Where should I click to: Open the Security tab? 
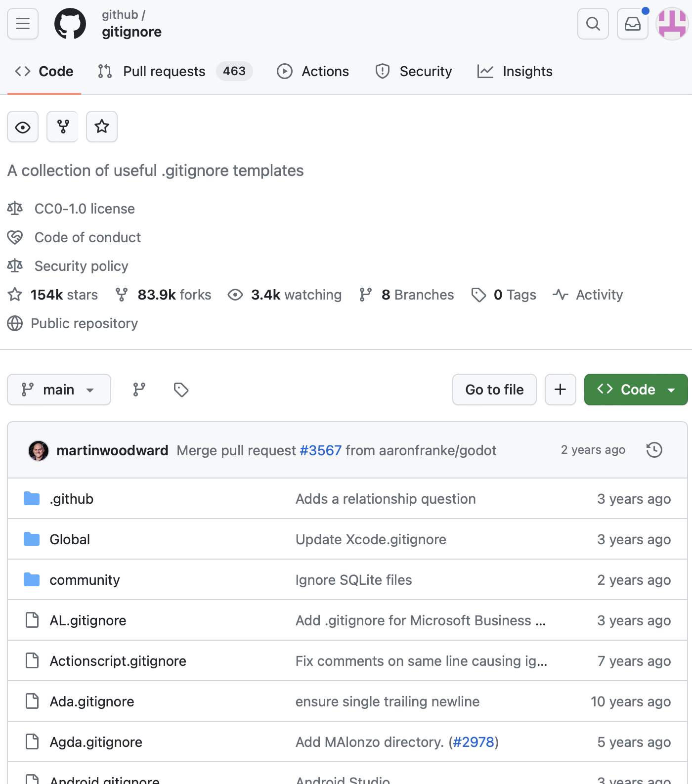pyautogui.click(x=414, y=72)
